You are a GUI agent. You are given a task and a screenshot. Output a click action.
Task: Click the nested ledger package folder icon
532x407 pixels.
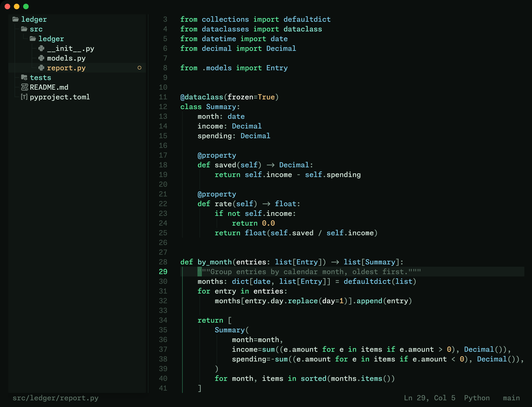pos(33,39)
